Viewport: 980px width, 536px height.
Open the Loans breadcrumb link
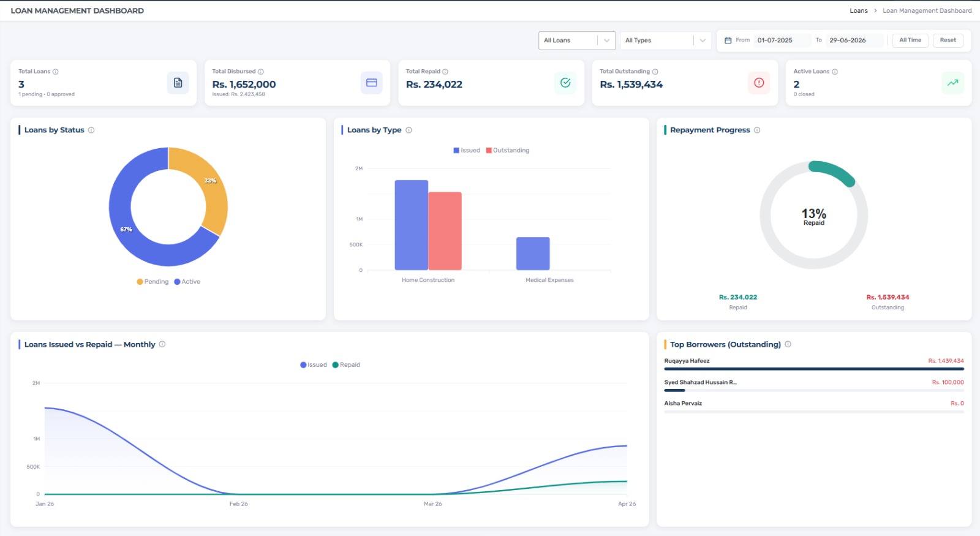(859, 10)
